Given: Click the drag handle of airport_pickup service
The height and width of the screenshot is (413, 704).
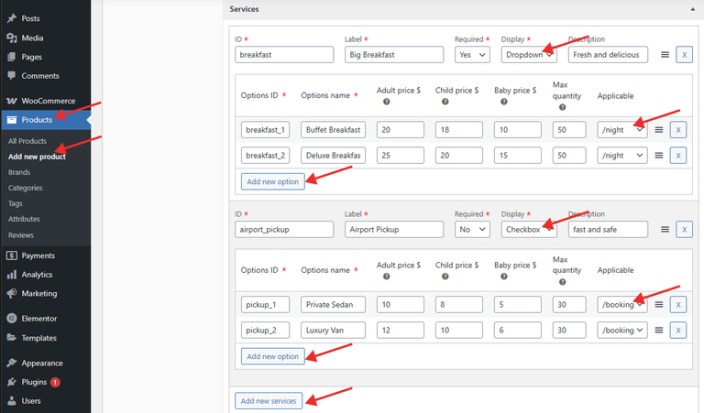Looking at the screenshot, I should tap(665, 229).
